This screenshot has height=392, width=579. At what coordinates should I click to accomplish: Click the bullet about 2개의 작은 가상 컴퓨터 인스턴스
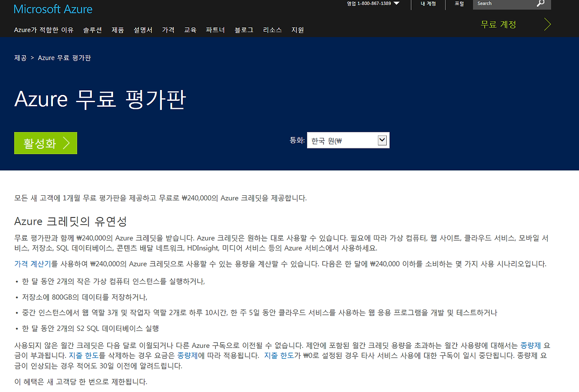114,281
